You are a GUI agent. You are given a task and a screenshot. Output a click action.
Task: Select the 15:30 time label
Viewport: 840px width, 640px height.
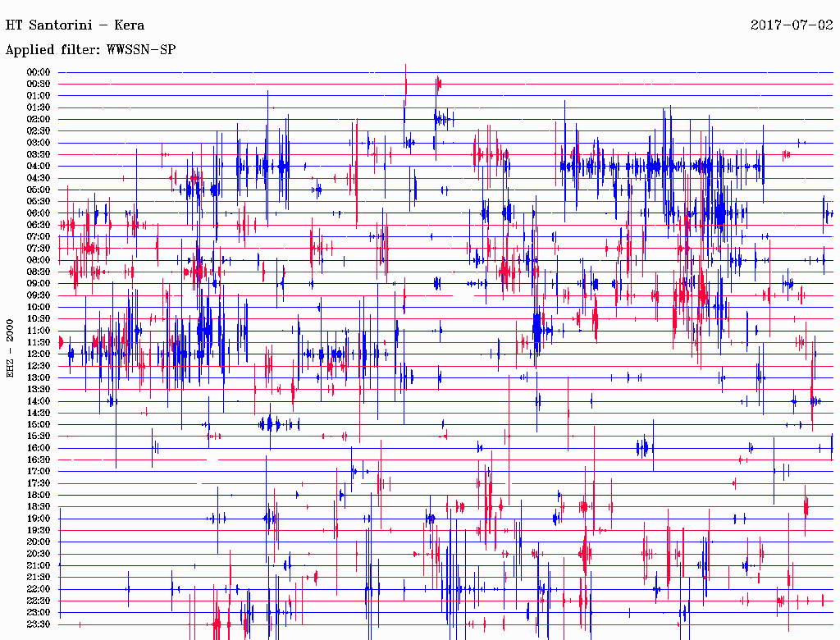tap(39, 437)
